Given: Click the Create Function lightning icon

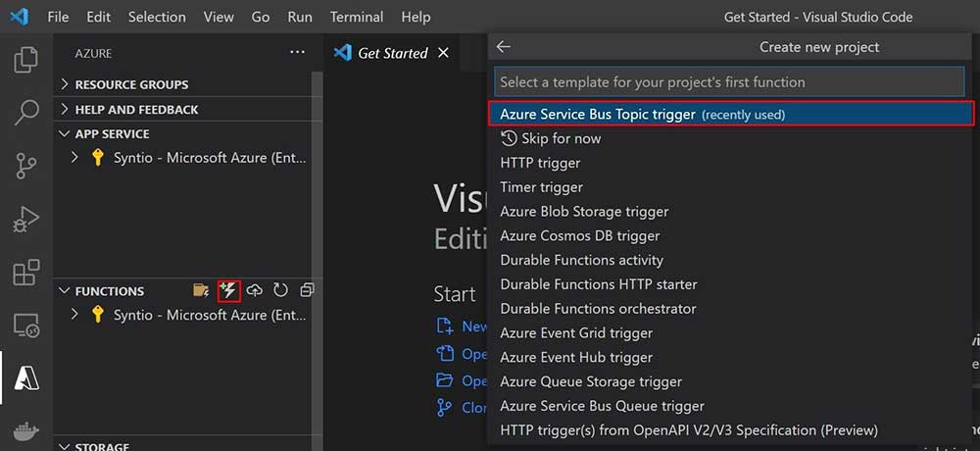Looking at the screenshot, I should point(228,290).
